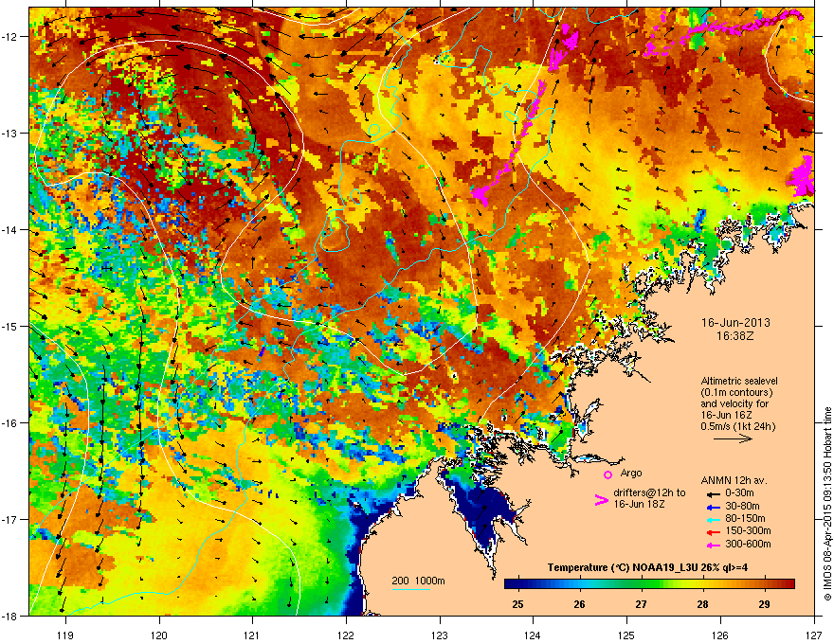Click the blue 30-80m arrow in ANMN legend

(713, 507)
